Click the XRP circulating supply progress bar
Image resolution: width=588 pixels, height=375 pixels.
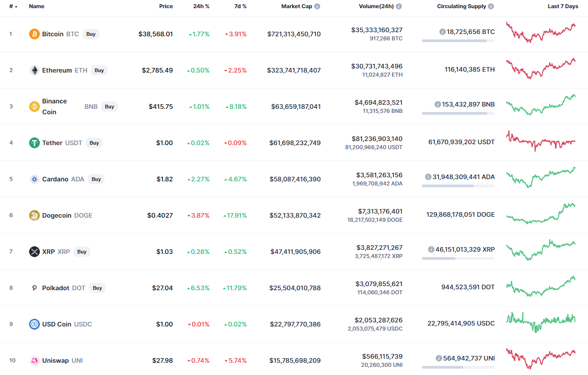click(x=458, y=258)
